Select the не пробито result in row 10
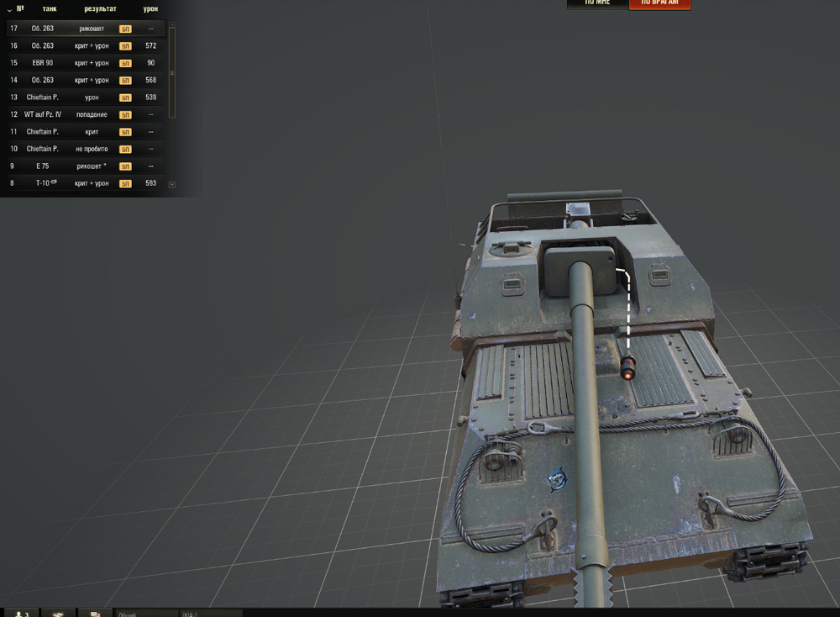Screen dimensions: 840x617 (92, 149)
